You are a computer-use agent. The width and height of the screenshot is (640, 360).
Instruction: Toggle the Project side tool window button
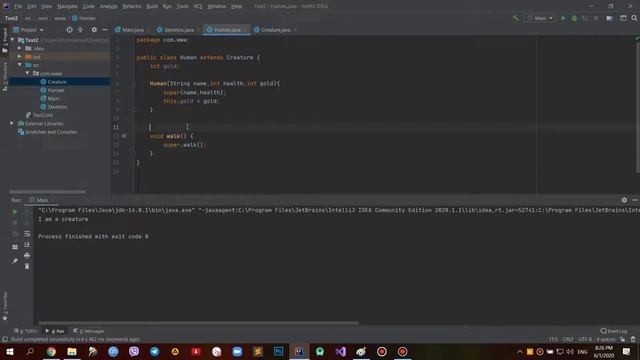[4, 40]
